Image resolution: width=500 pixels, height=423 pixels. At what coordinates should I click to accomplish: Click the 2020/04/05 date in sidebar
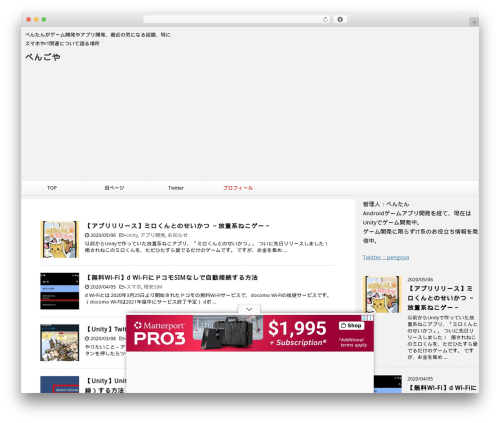tap(420, 379)
